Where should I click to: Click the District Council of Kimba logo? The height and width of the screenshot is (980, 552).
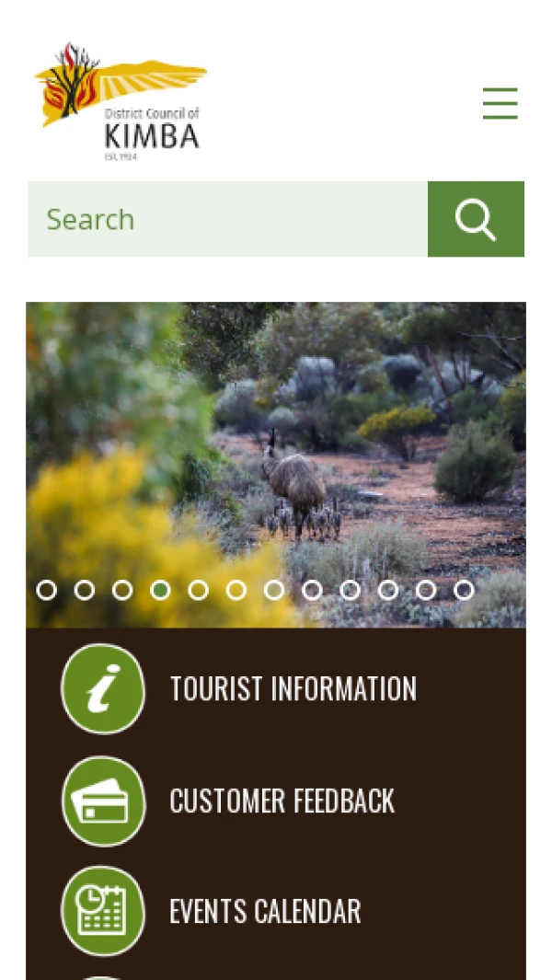tap(120, 100)
